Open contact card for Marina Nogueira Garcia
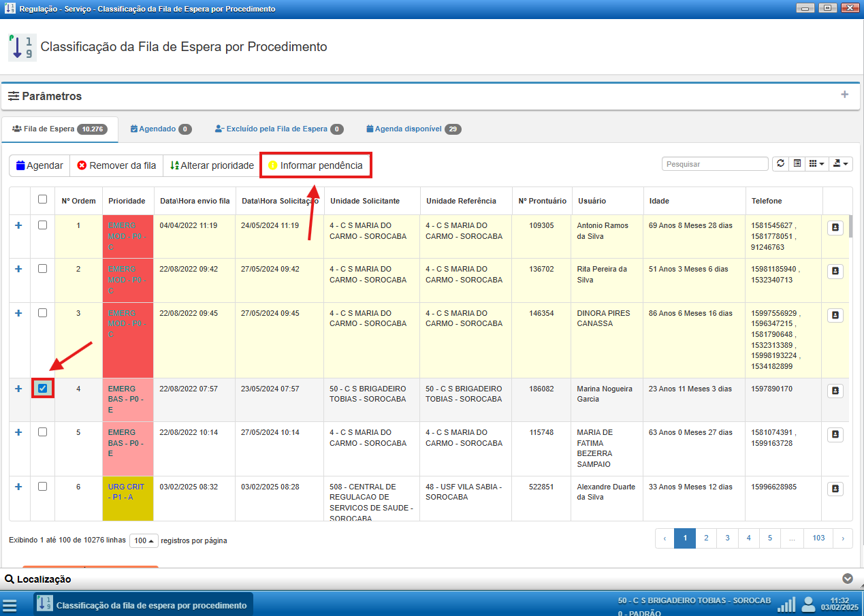 click(835, 391)
